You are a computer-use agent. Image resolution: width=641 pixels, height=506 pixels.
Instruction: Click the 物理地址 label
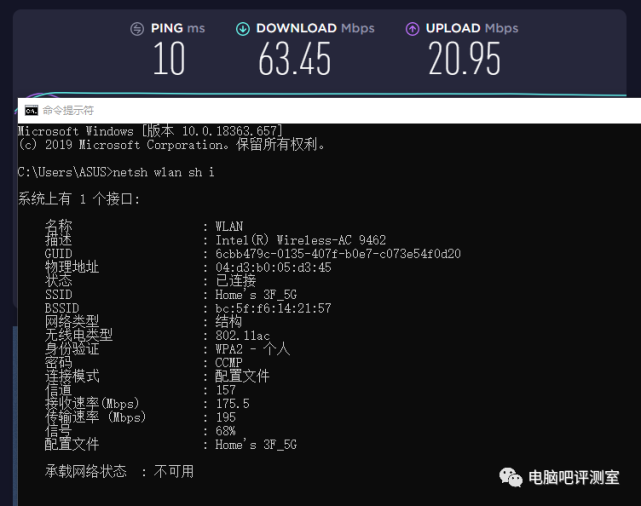click(x=72, y=267)
